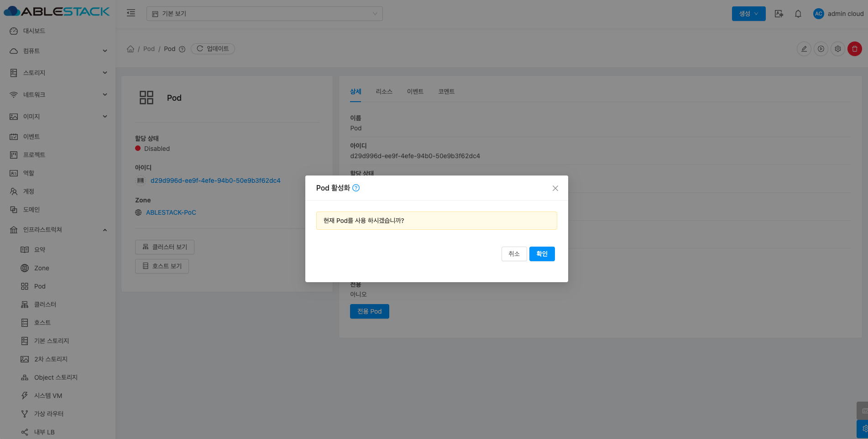Select Zone in the infrastructure sidebar

pos(42,268)
